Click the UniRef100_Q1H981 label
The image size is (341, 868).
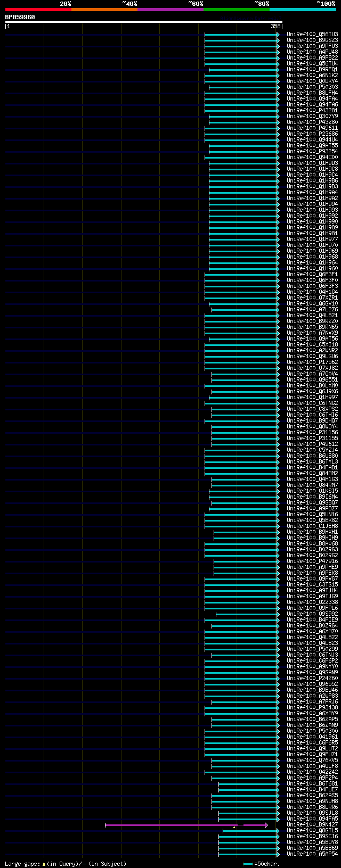[312, 233]
